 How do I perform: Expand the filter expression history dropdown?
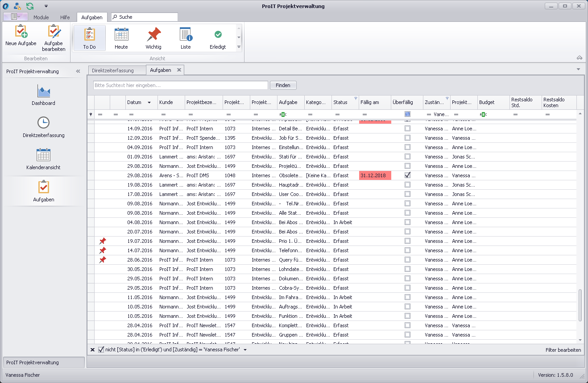click(245, 350)
